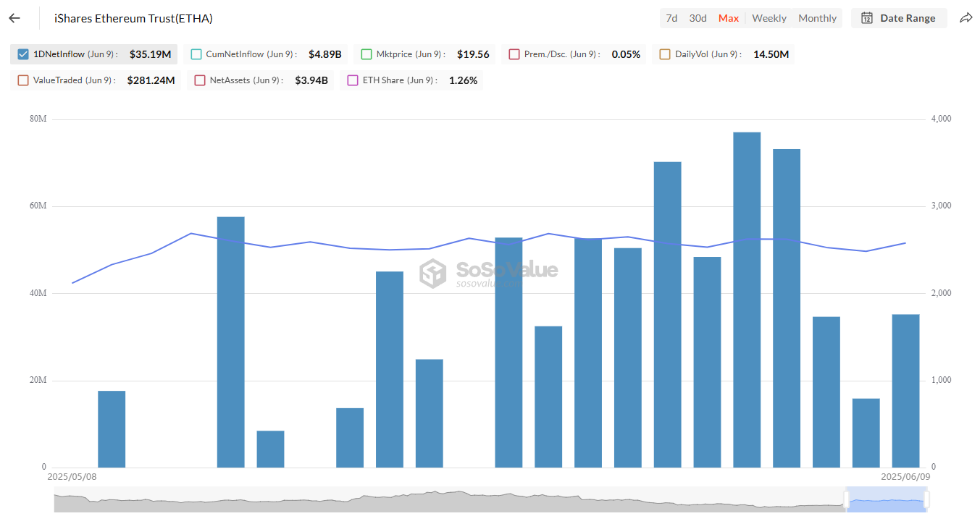Enable the CumNetInflow checkbox

coord(196,54)
